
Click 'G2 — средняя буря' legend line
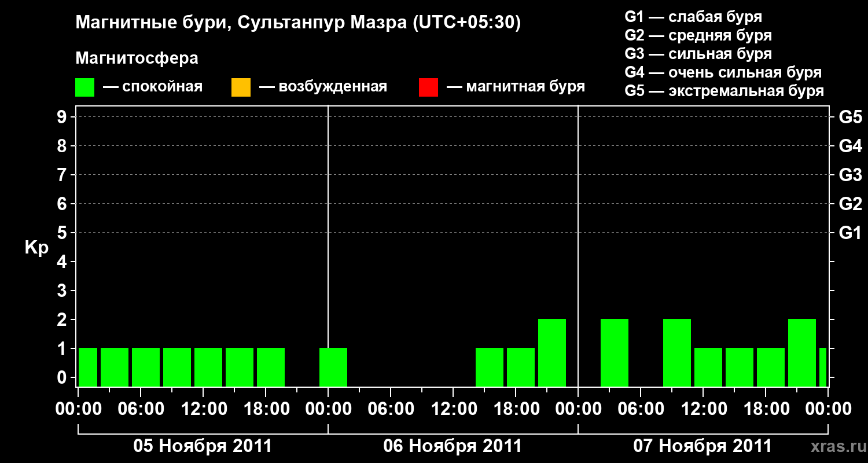click(x=698, y=35)
